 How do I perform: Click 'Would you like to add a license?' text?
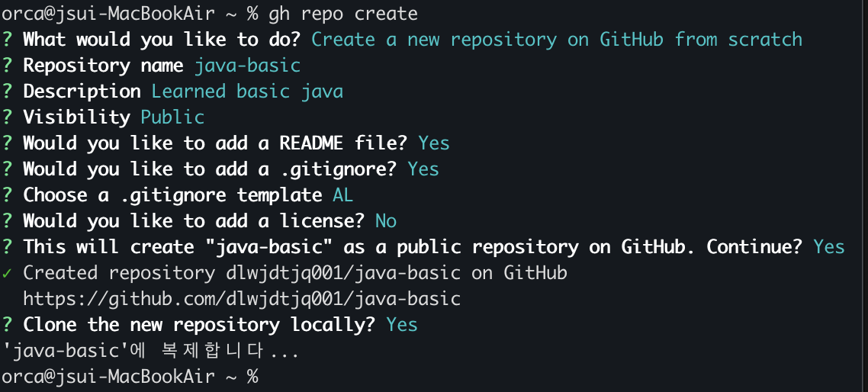(x=194, y=221)
